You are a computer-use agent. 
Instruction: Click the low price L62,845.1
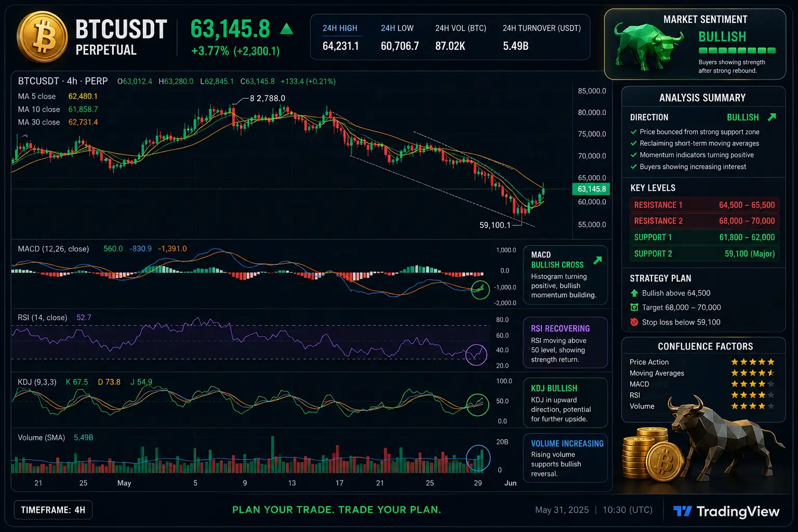(217, 82)
